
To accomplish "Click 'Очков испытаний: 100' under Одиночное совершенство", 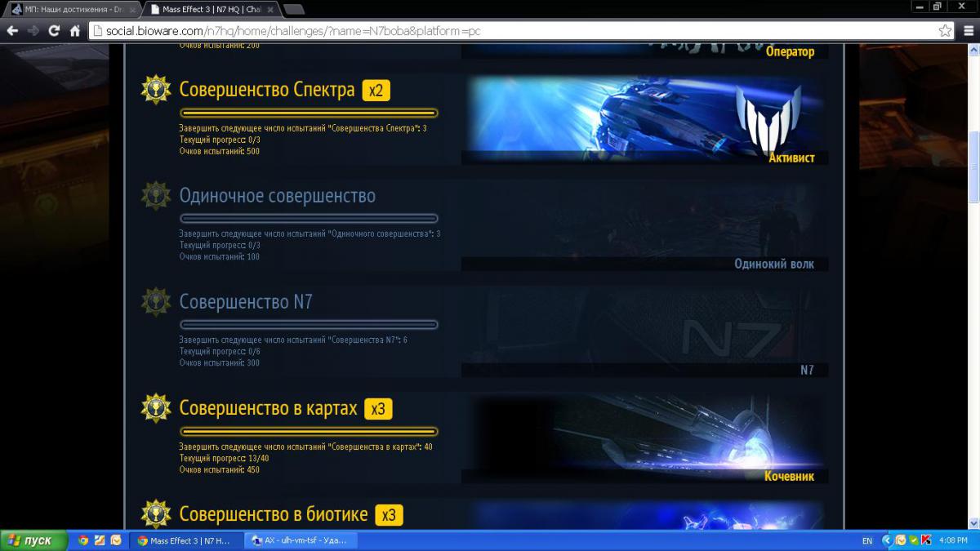I will (219, 256).
